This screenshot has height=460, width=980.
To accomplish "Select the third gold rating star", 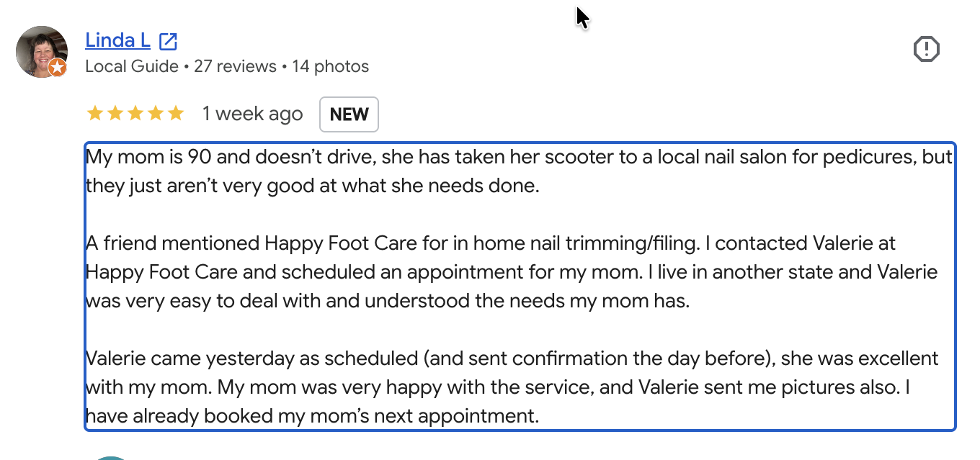I will click(135, 114).
